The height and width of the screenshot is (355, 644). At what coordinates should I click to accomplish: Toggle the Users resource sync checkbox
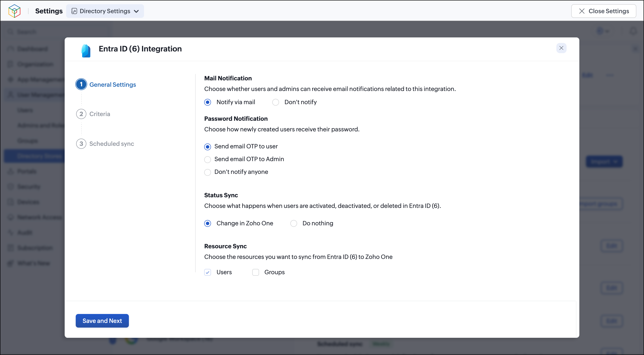(208, 272)
